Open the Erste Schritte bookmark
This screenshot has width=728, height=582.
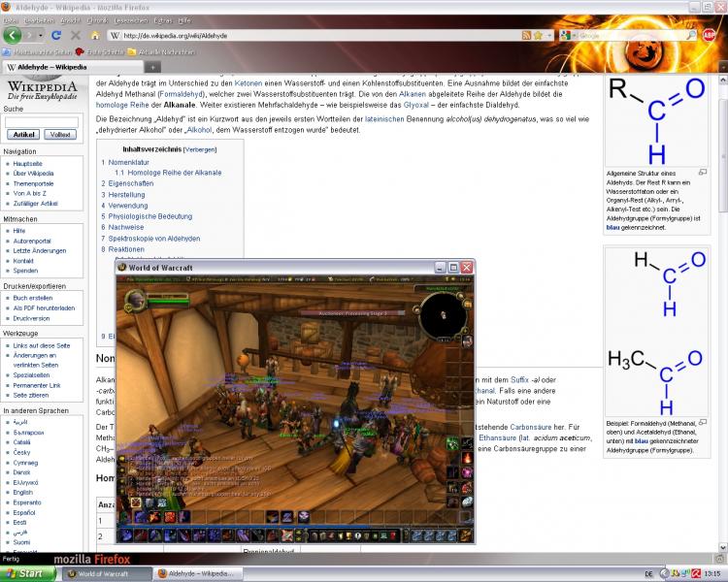pos(100,52)
